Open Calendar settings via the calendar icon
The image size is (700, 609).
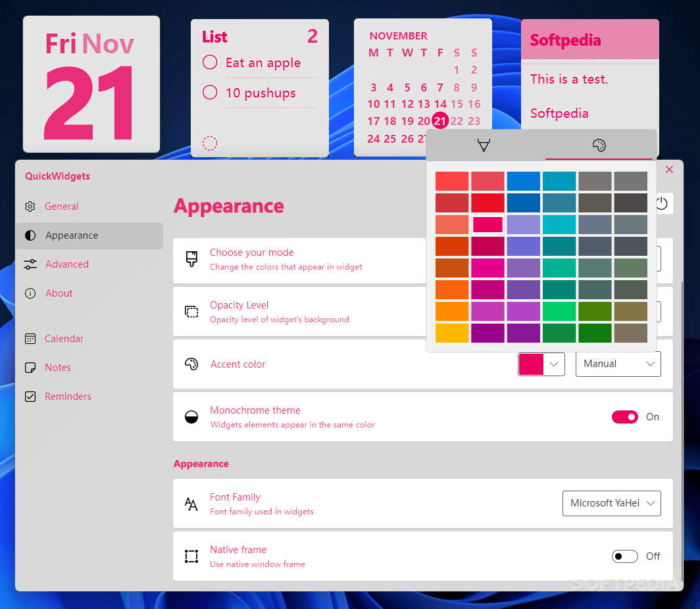[30, 338]
